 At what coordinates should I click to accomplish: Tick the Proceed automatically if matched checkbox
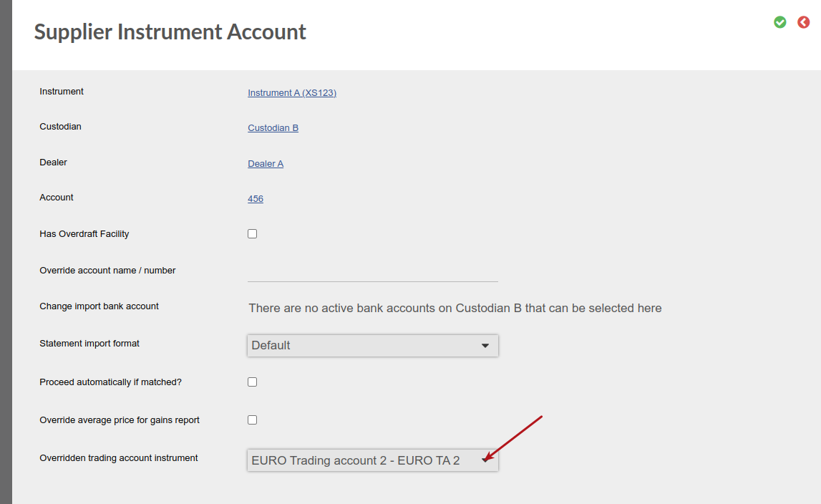pos(253,382)
